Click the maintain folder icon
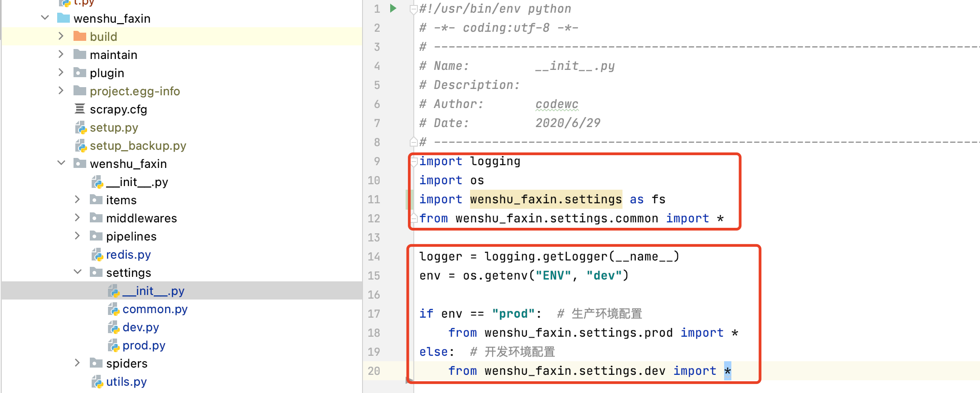 pyautogui.click(x=80, y=54)
